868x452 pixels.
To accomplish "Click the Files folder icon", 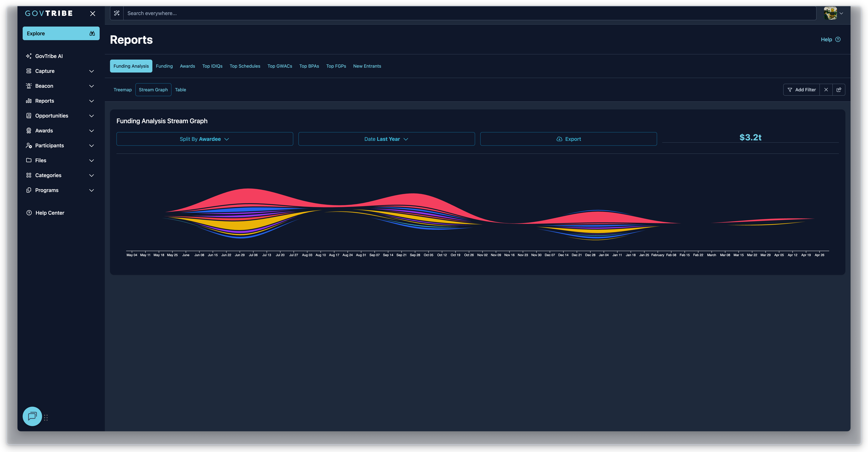I will click(x=29, y=160).
